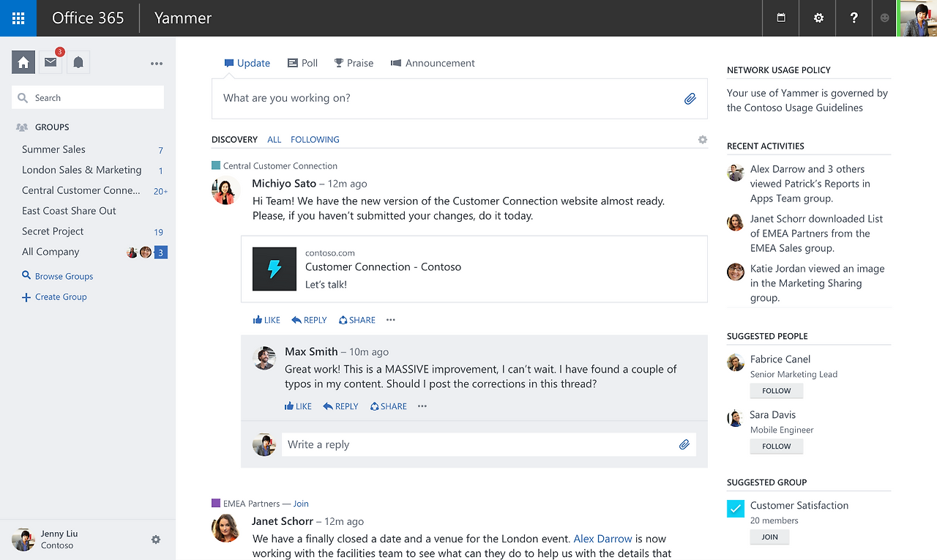Select the Poll post type
Screen dimensions: 937x560
[x=302, y=63]
